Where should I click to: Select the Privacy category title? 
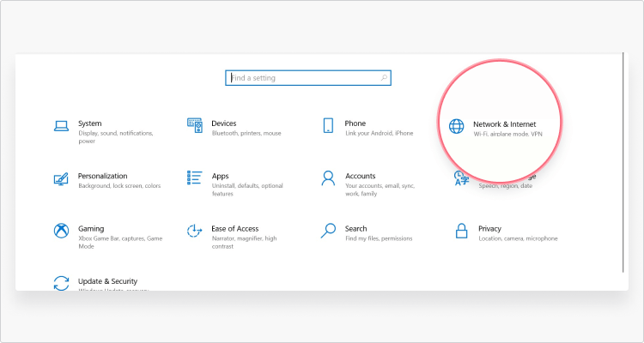coord(489,229)
